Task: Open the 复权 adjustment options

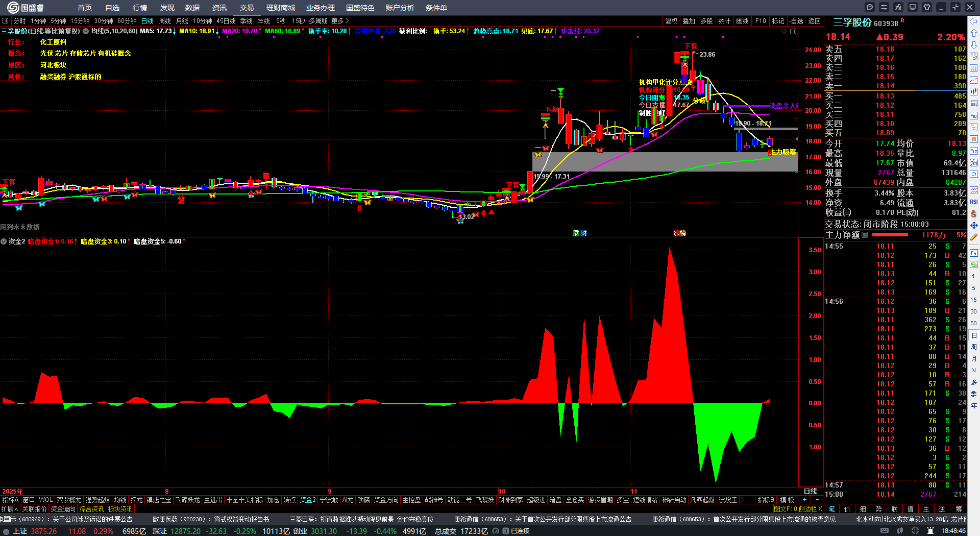Action: (x=671, y=21)
